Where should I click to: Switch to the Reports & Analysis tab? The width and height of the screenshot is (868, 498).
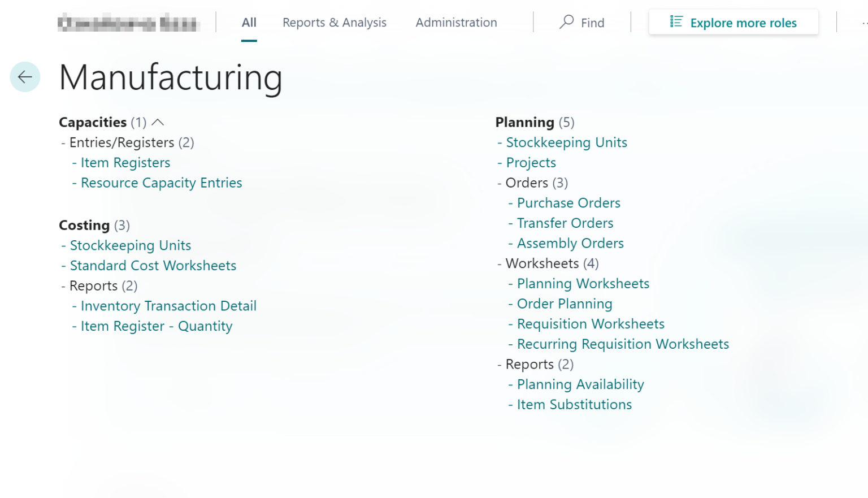coord(334,23)
